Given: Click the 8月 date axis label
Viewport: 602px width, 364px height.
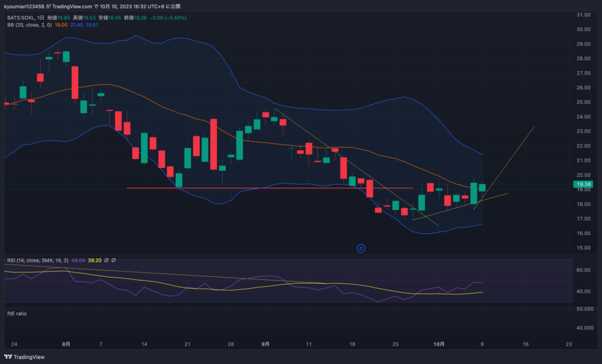Looking at the screenshot, I should 66,344.
